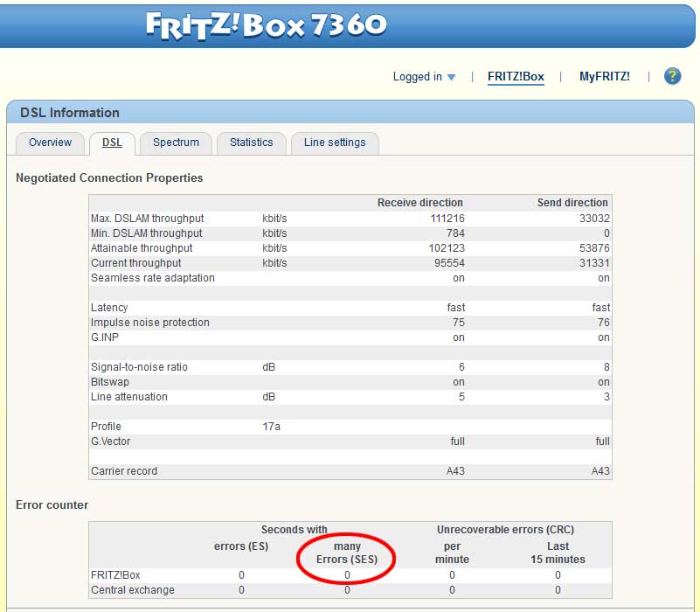Click the per minute column header
The image size is (700, 612).
tap(452, 553)
